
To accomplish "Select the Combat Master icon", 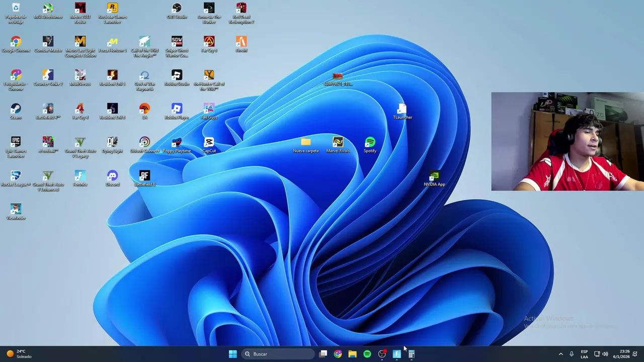I will 48,44.
